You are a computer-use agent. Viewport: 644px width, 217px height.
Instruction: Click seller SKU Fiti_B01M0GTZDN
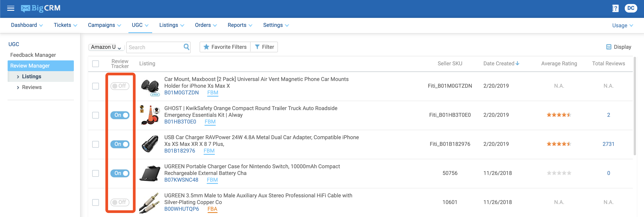(x=450, y=86)
